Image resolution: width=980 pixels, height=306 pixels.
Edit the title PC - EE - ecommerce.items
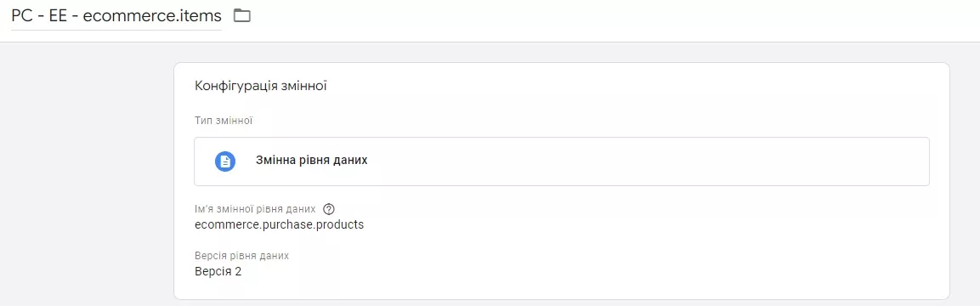point(116,15)
